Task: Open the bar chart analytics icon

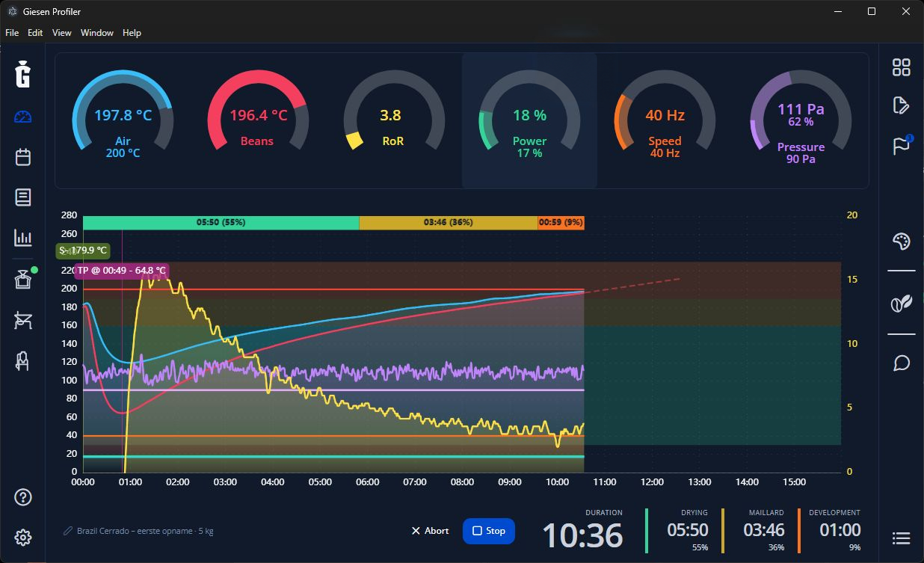Action: [x=23, y=238]
